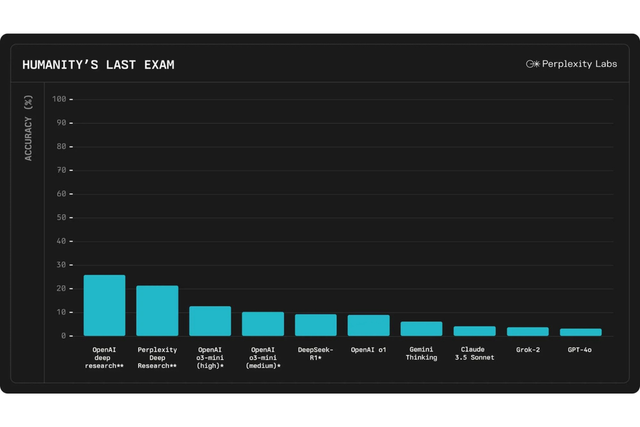The width and height of the screenshot is (640, 427).
Task: Click the OpenAI o1 bar
Action: tap(369, 325)
